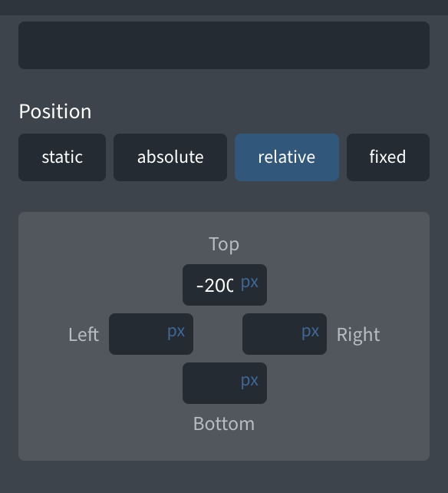Click the Right label text

(x=358, y=335)
